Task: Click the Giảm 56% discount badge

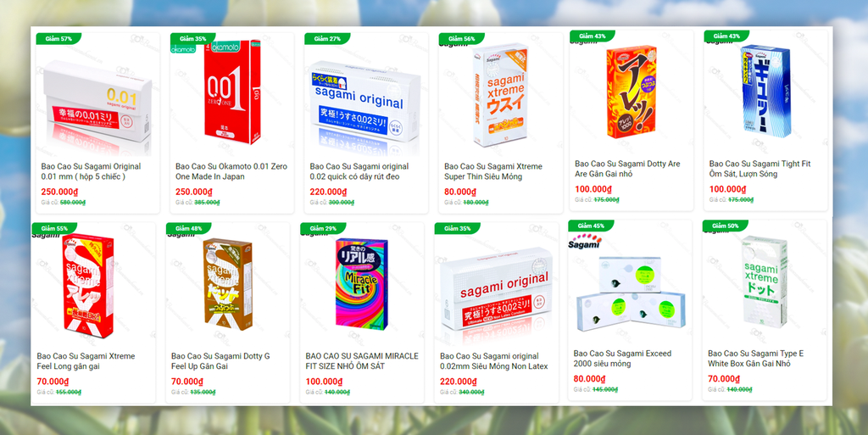Action: pos(462,39)
